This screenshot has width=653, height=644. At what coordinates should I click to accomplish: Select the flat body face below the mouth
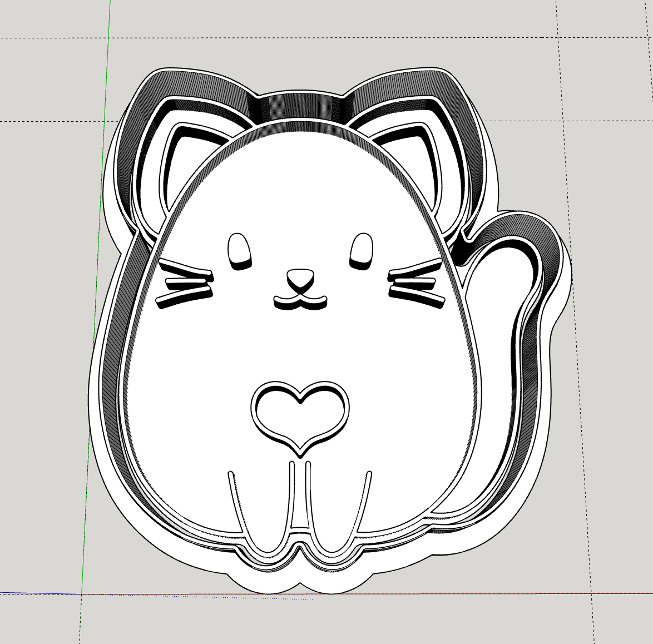300,345
